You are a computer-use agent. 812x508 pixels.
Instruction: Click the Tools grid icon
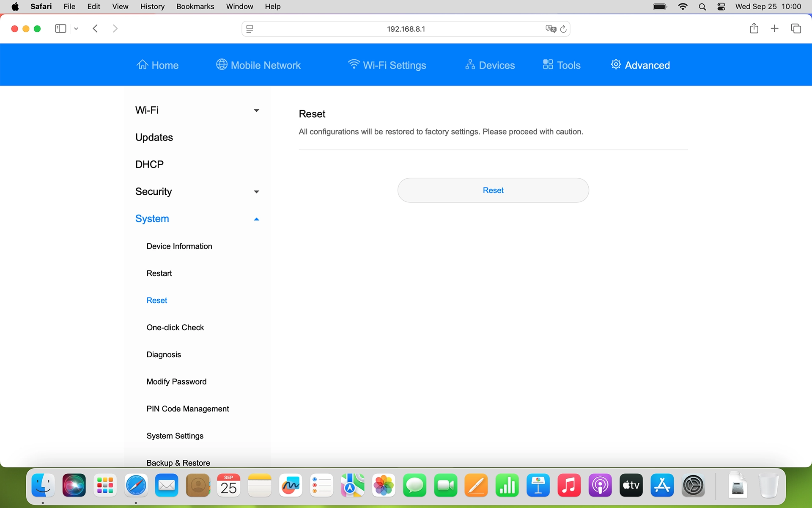pos(548,64)
